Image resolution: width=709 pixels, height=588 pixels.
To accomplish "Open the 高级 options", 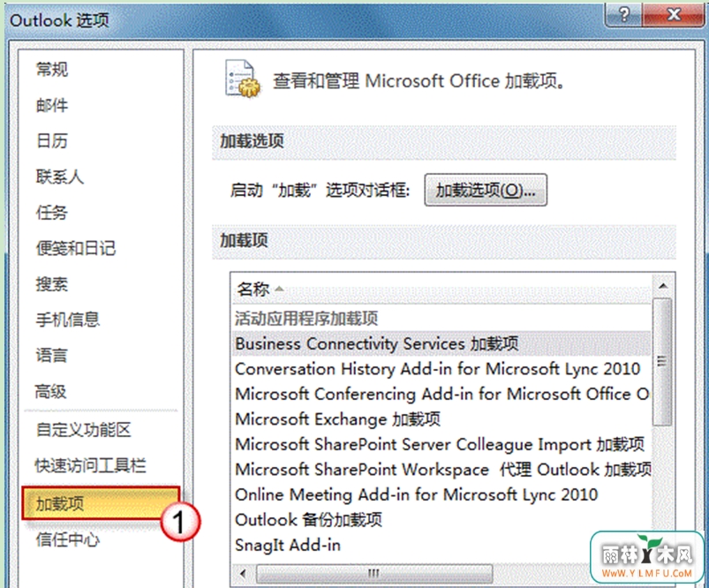I will coord(51,391).
